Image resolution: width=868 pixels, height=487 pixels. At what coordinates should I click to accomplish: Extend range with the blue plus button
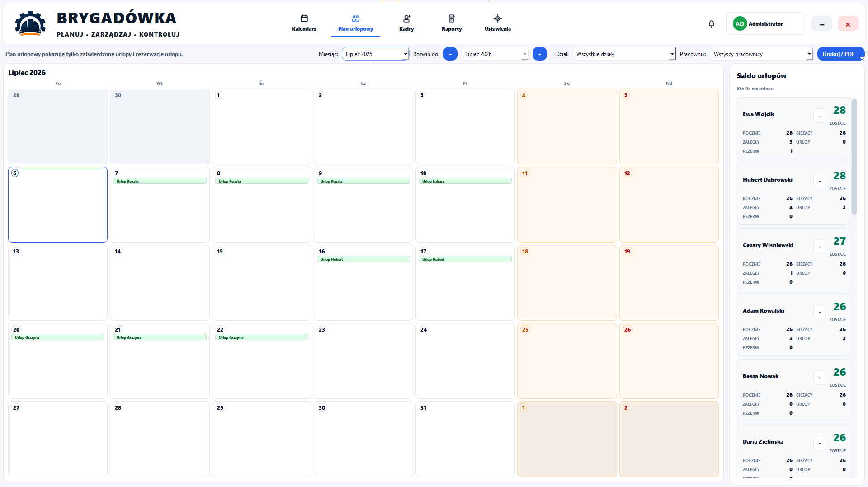pyautogui.click(x=540, y=54)
